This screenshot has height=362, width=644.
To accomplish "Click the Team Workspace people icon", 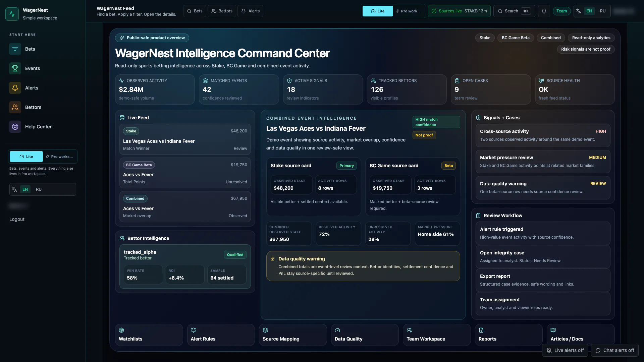I will tap(409, 330).
